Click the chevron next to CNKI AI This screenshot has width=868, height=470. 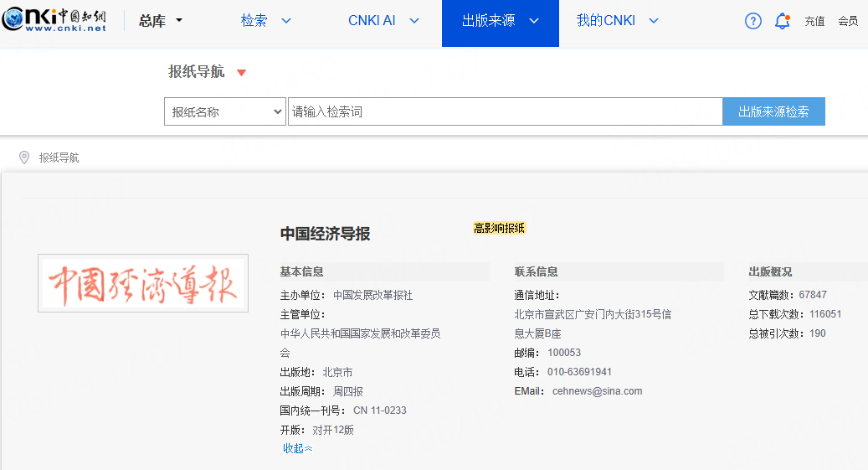coord(414,21)
